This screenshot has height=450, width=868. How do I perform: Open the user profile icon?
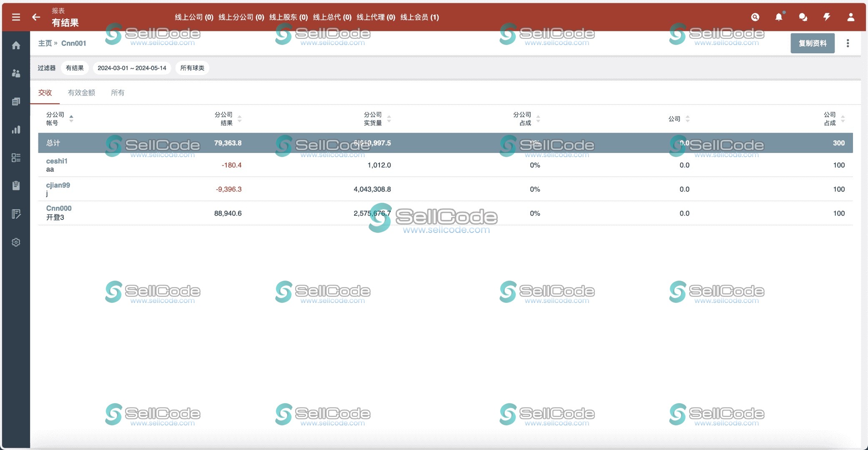850,17
